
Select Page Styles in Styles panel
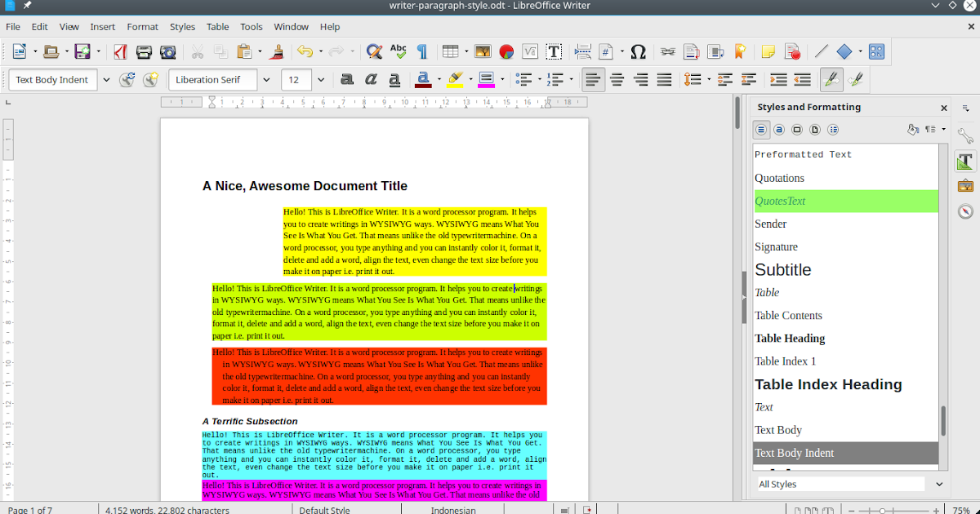(x=814, y=129)
